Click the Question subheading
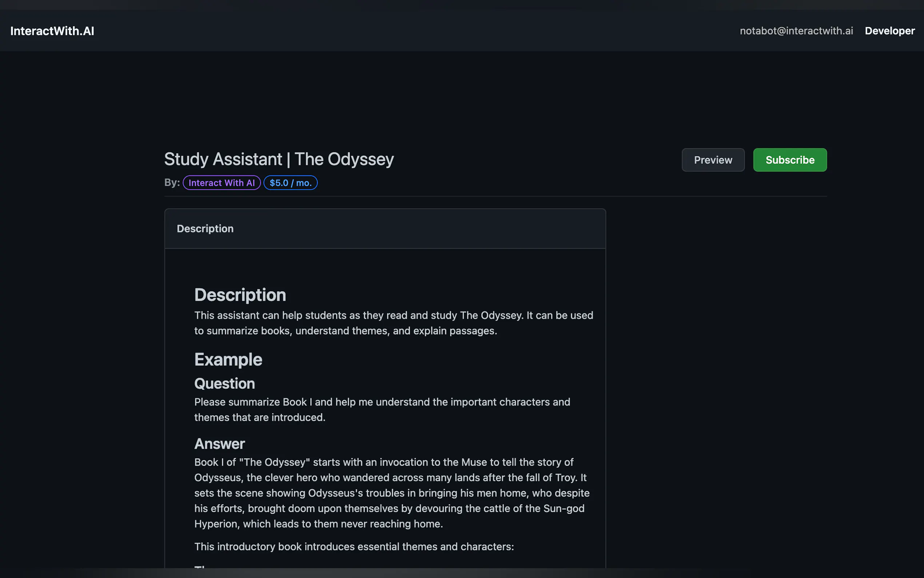924x578 pixels. [x=224, y=383]
